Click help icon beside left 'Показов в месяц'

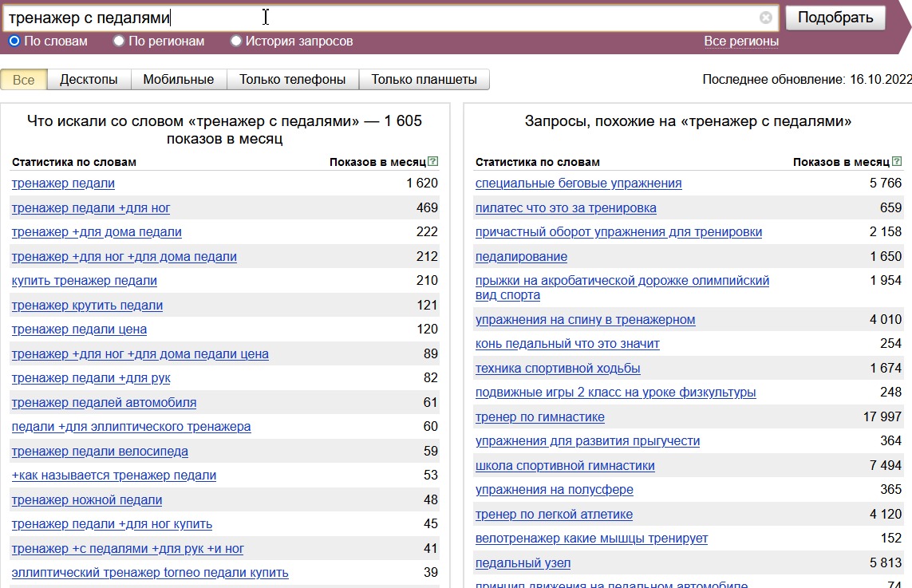433,162
